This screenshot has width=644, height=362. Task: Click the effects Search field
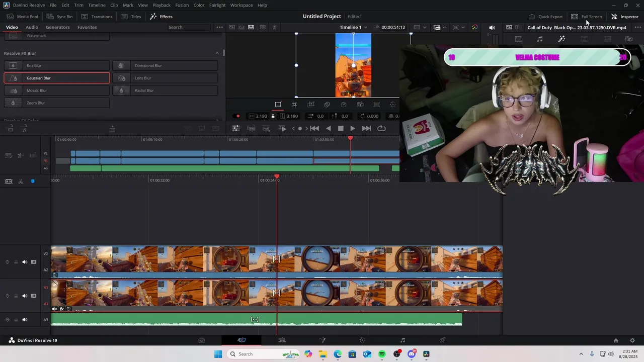[189, 27]
